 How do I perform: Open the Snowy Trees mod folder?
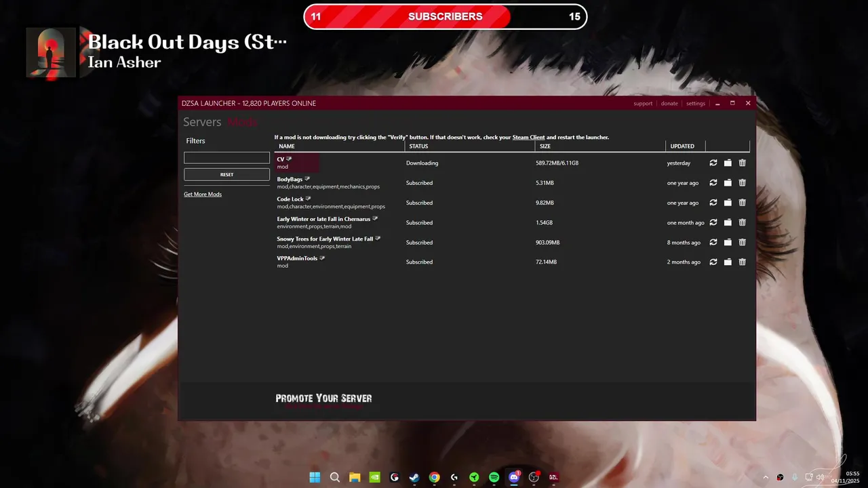[728, 242]
